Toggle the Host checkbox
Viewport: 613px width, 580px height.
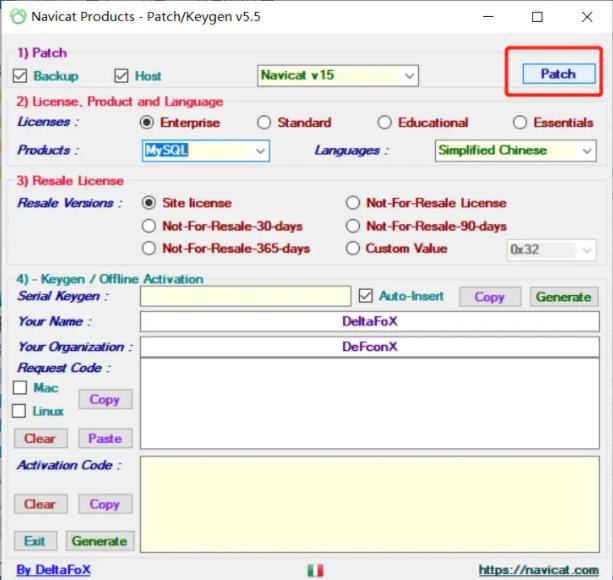(x=121, y=76)
